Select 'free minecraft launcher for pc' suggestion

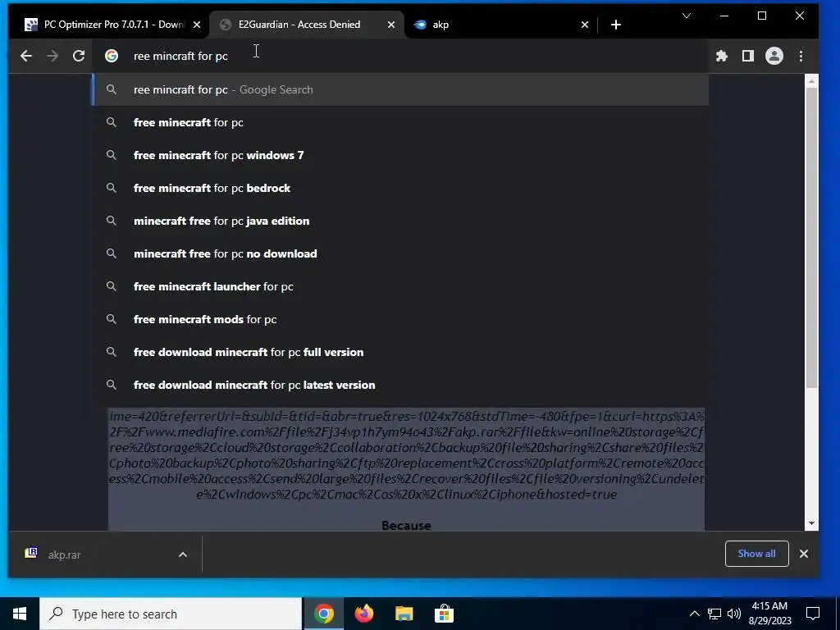tap(400, 286)
